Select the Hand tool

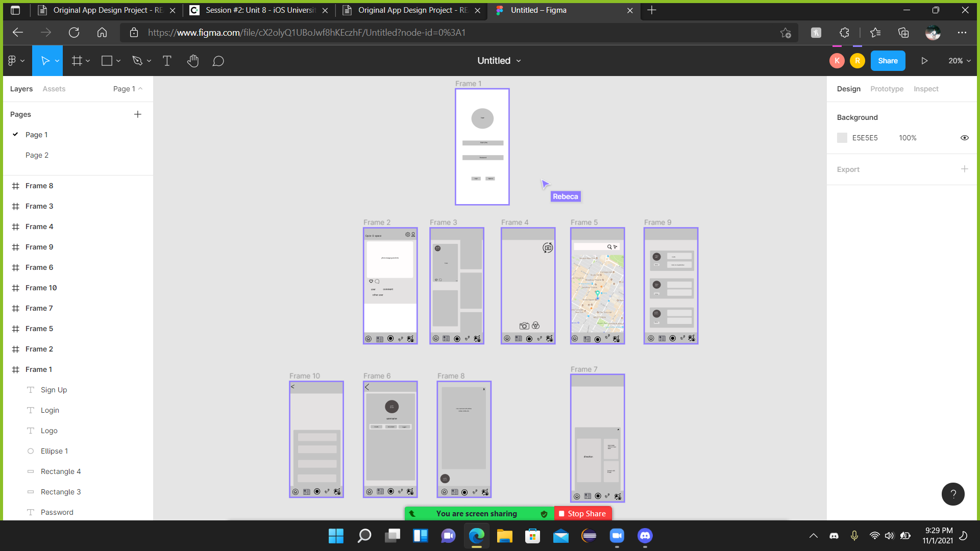point(192,61)
